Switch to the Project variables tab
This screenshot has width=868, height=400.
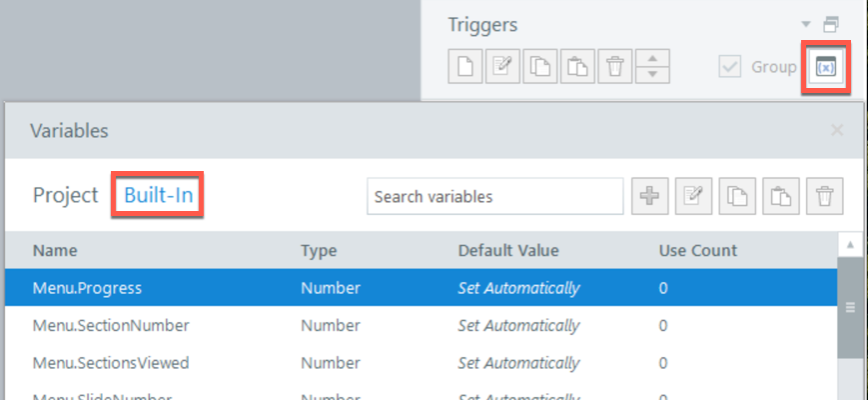[65, 196]
